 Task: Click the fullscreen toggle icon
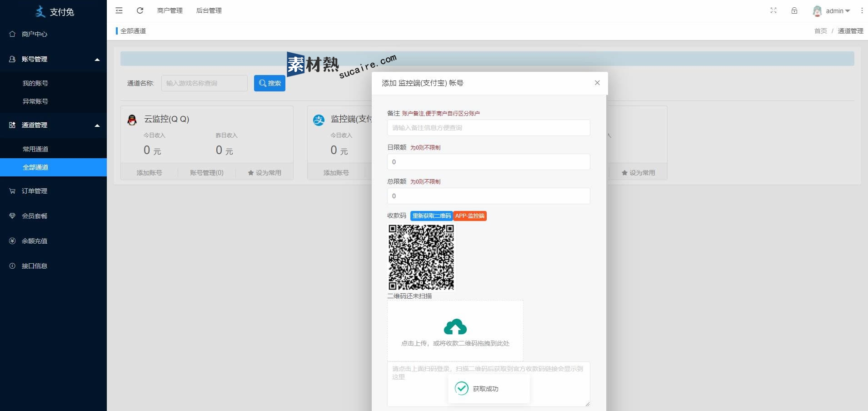click(x=773, y=10)
